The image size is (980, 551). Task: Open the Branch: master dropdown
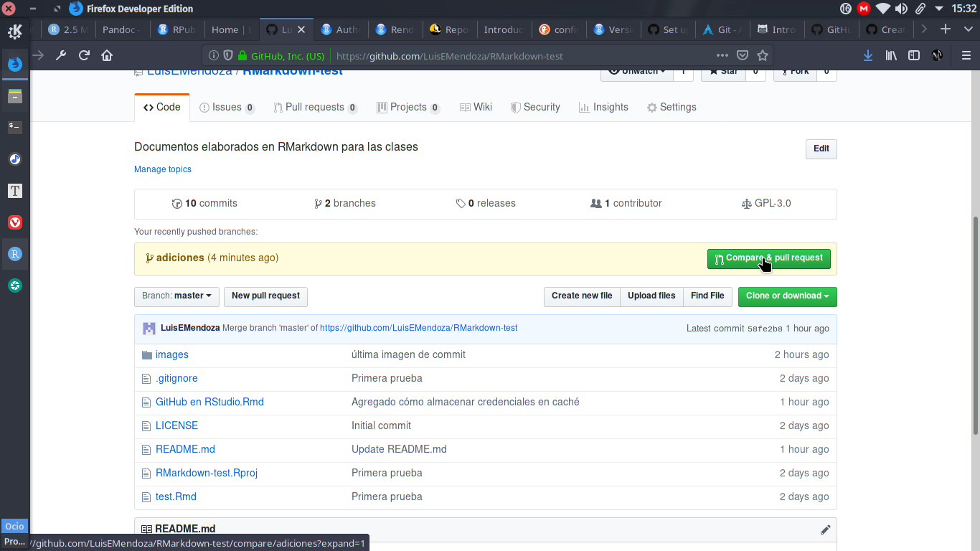(x=176, y=296)
